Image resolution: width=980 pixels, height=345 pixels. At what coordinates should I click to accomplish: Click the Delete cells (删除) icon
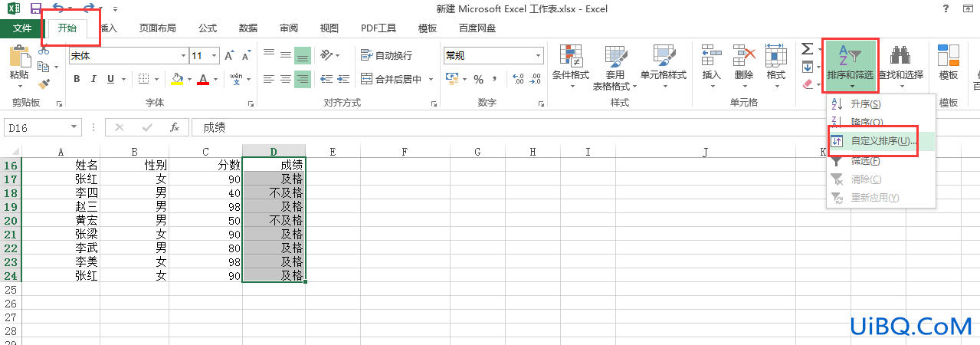[744, 55]
